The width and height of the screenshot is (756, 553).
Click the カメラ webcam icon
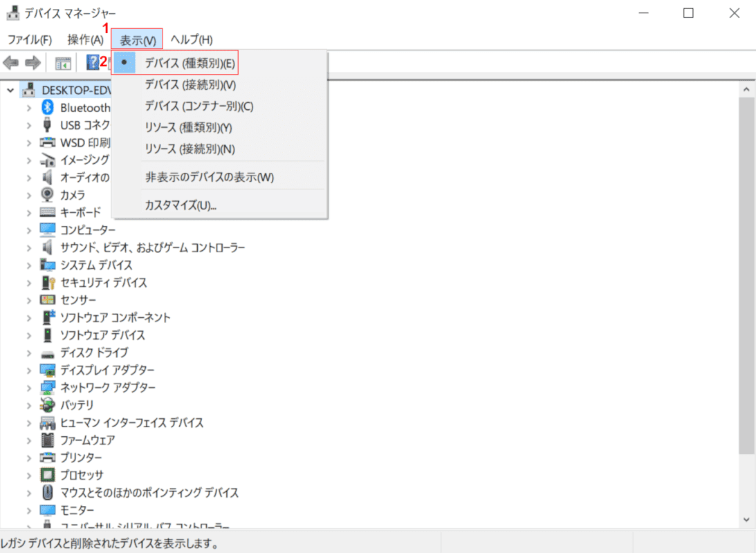click(47, 195)
